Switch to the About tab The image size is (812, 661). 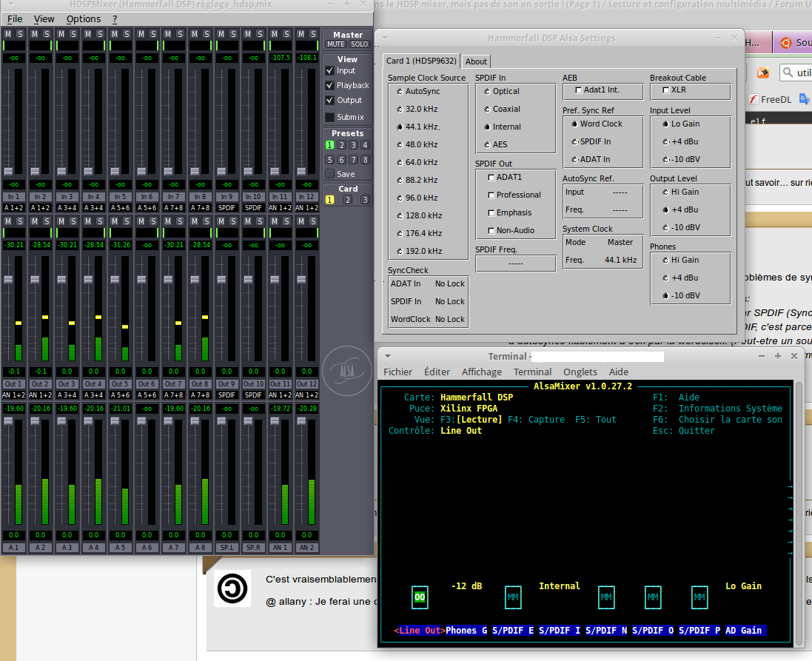tap(476, 61)
